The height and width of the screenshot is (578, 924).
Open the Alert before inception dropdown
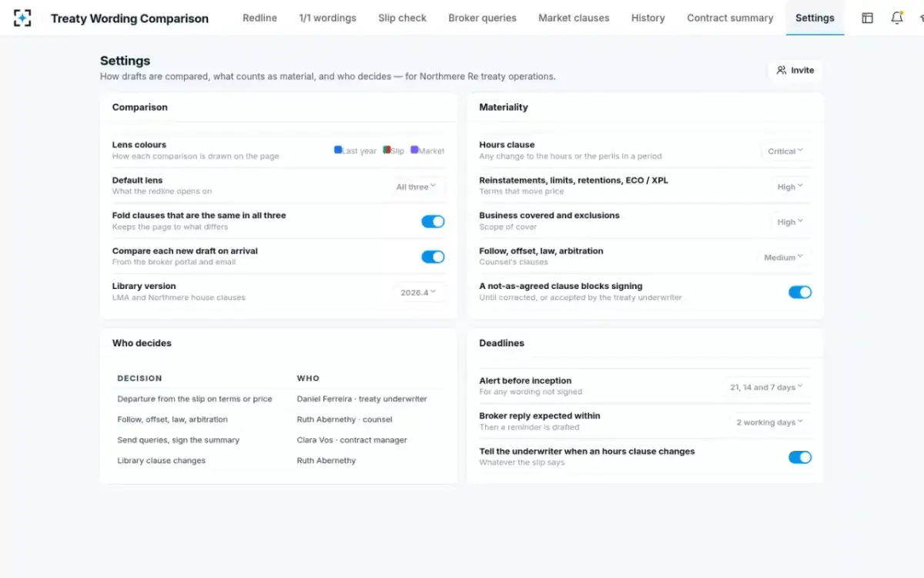767,387
